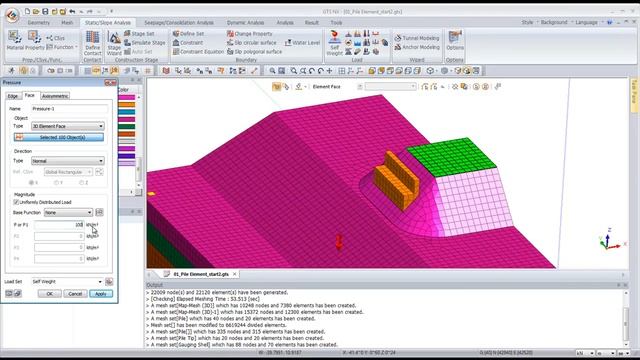Click Cancel in the Pressure dialog
640x360 pixels.
pos(75,293)
